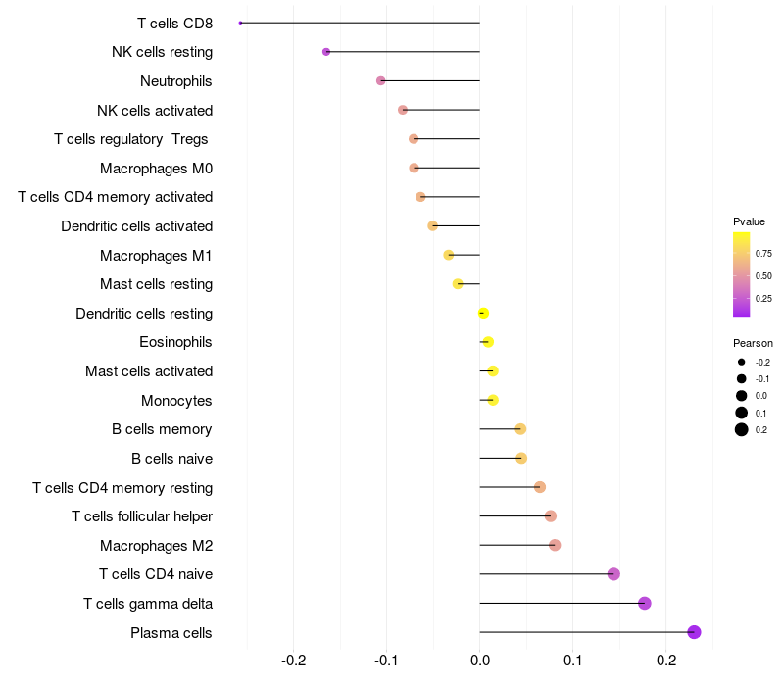Select the Mast cells resting data point
The height and width of the screenshot is (686, 784).
click(458, 284)
